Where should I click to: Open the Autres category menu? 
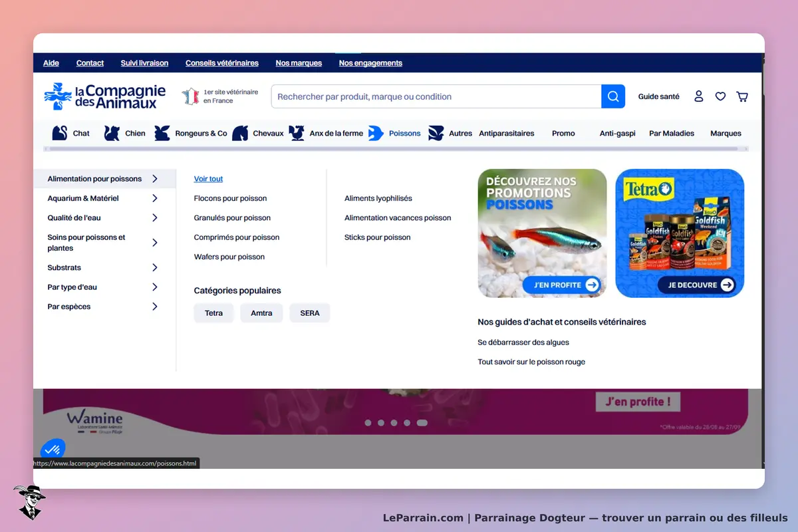tap(460, 133)
